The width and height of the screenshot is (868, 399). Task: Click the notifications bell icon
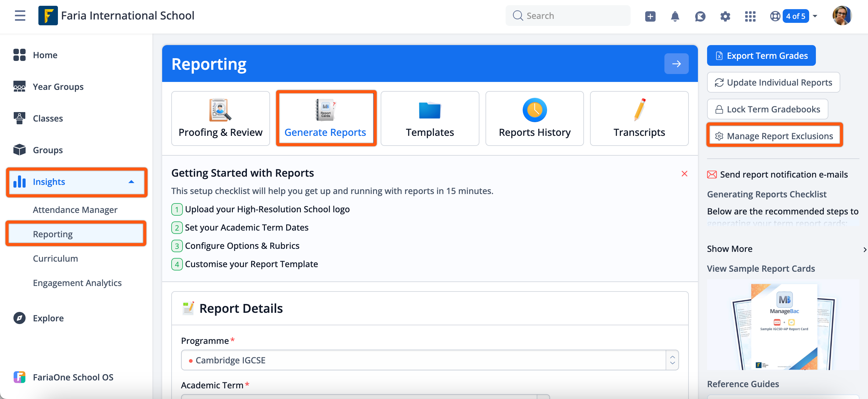coord(675,16)
